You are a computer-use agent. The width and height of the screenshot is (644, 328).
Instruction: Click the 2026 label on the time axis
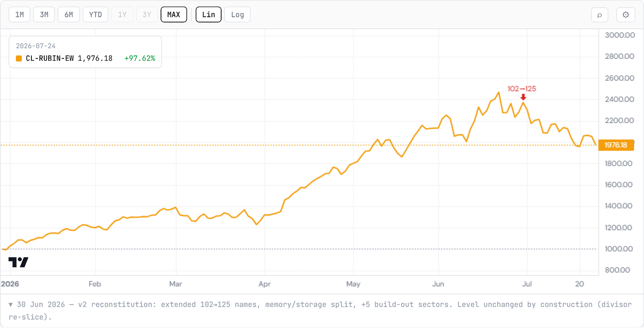tap(10, 283)
